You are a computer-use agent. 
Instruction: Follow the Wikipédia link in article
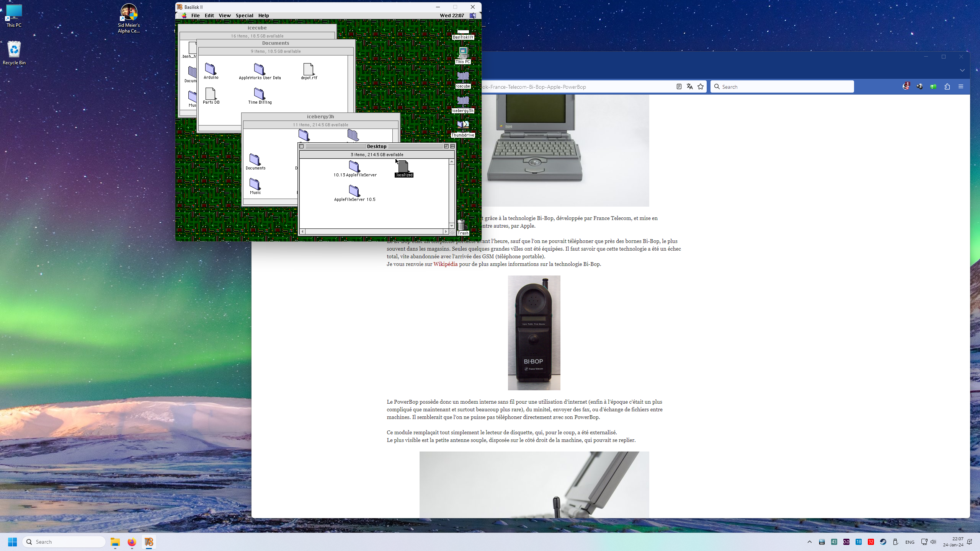click(445, 264)
